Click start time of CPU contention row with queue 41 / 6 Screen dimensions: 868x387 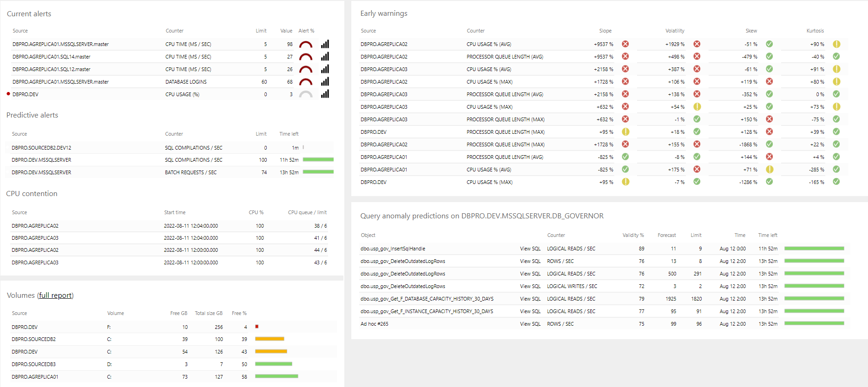(x=191, y=238)
